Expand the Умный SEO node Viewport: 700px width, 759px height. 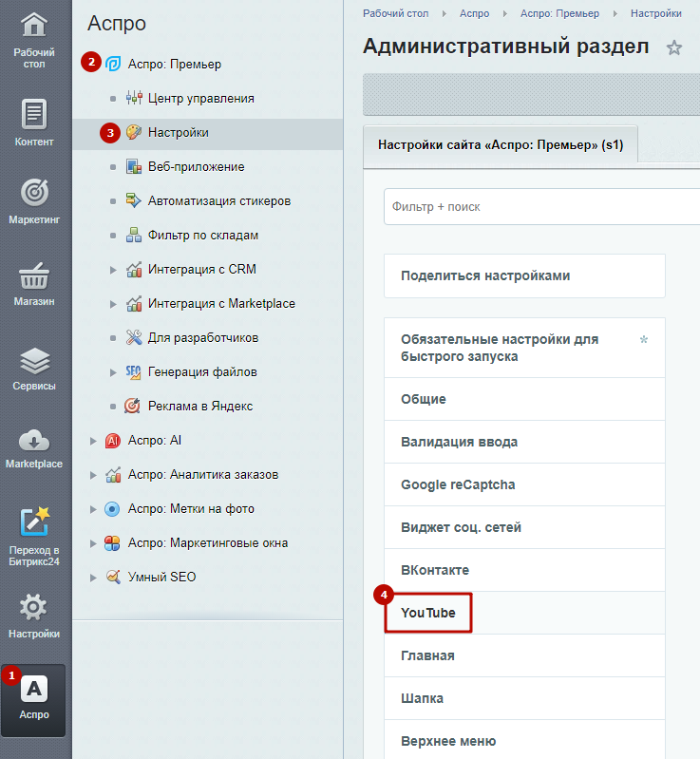coord(93,578)
